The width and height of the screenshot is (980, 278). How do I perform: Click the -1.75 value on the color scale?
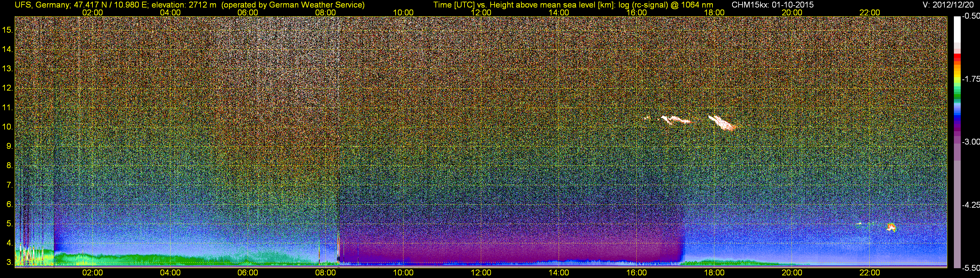(x=971, y=79)
